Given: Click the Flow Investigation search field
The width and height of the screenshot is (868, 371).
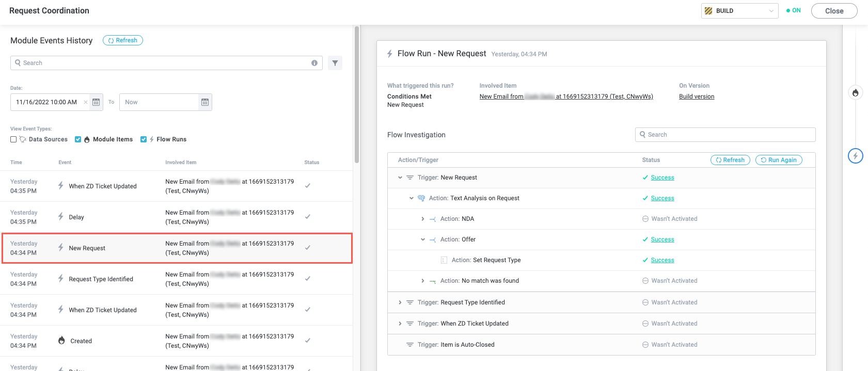Looking at the screenshot, I should point(725,135).
